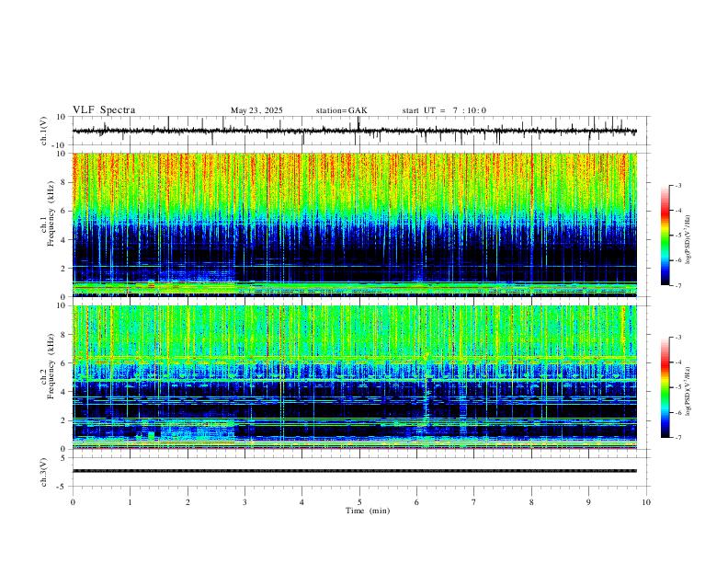
Task: Click the "ch.1(V)" waveform axis label
Action: click(x=44, y=131)
